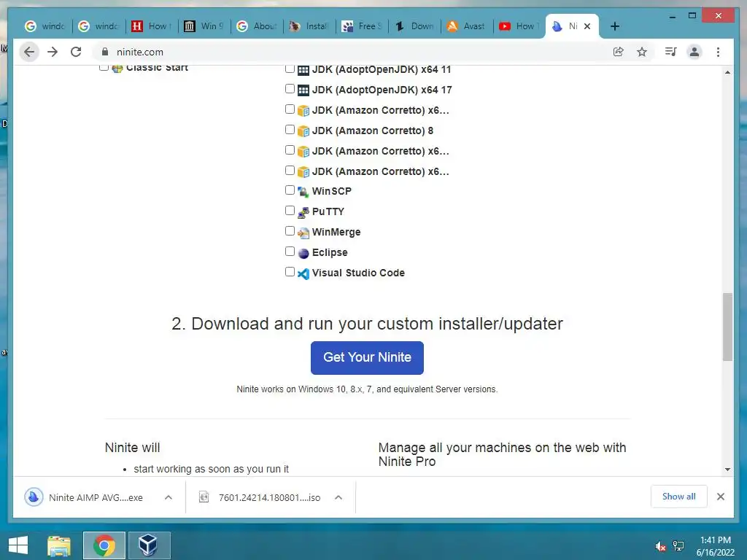Go forward in browser history
This screenshot has width=747, height=560.
[x=53, y=52]
